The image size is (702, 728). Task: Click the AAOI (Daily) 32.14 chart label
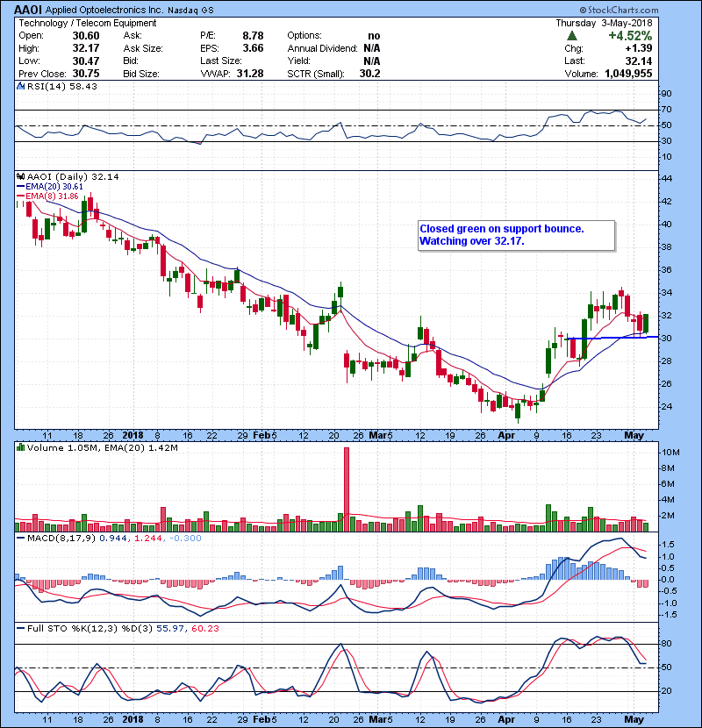pos(73,176)
